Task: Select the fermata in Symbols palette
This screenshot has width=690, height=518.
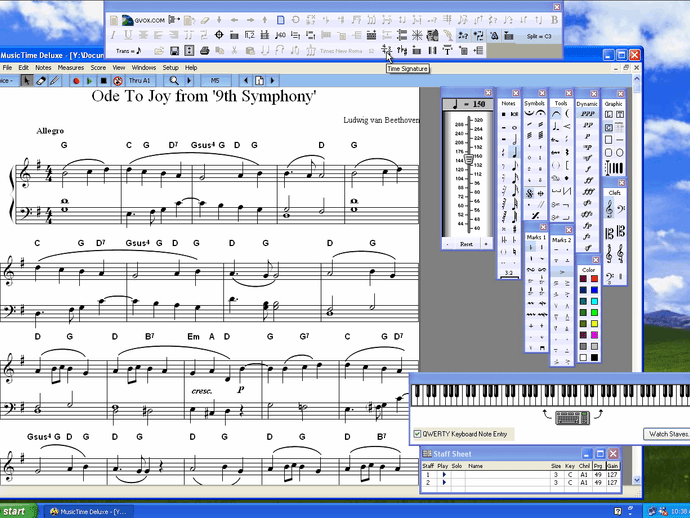Action: pyautogui.click(x=540, y=114)
